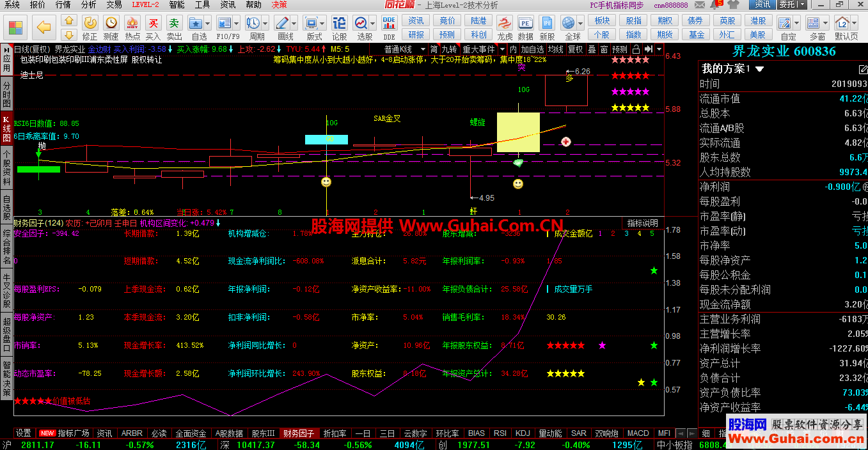
Task: Click the 板块 sector button
Action: tap(602, 21)
